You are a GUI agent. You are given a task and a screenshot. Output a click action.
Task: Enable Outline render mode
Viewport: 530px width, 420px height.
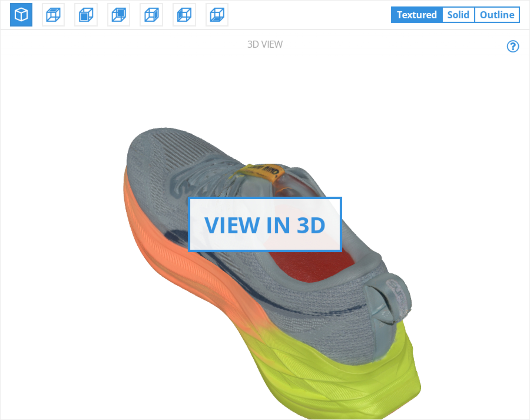click(x=497, y=15)
